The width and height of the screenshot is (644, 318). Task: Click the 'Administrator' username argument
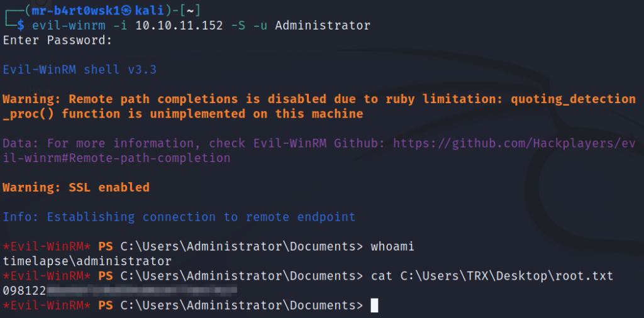tap(323, 25)
